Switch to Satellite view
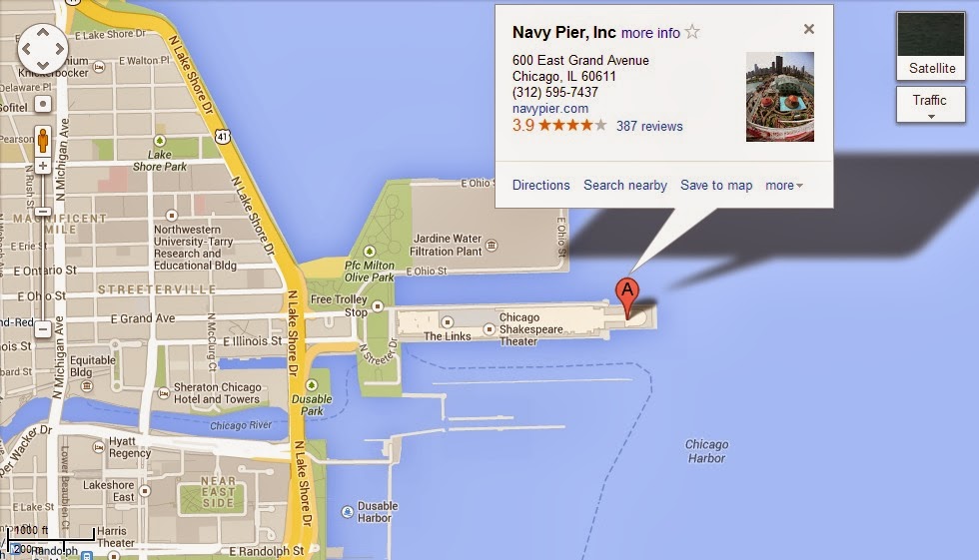 click(x=931, y=46)
